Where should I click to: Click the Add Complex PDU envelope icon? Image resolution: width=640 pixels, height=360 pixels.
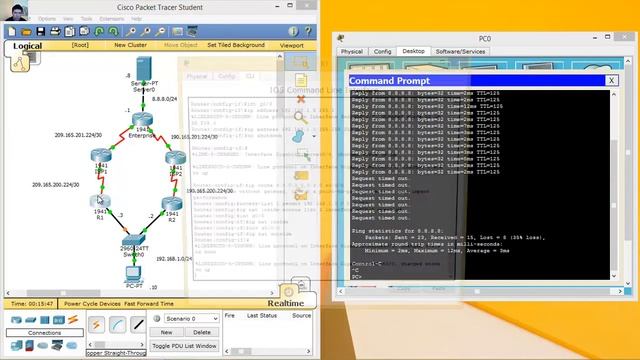coord(301,195)
